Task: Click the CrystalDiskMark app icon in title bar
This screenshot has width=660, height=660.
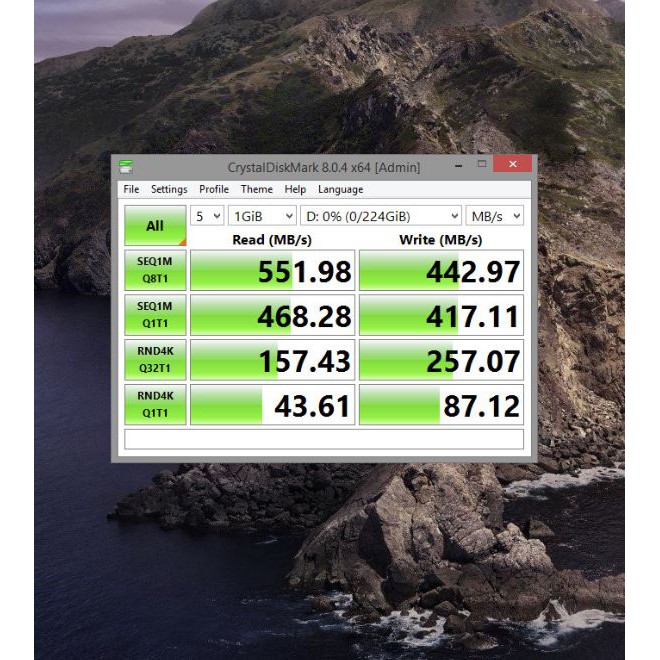Action: point(126,167)
